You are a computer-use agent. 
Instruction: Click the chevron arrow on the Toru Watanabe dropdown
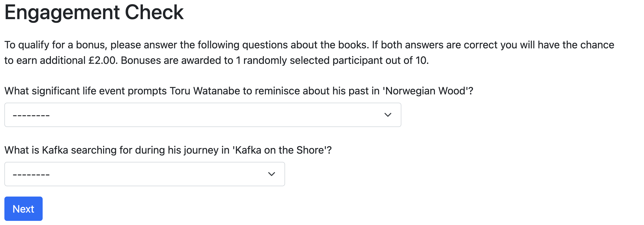[388, 115]
